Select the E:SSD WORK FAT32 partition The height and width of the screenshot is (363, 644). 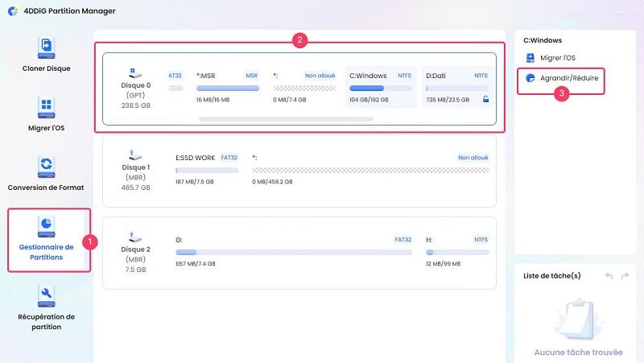coord(207,170)
